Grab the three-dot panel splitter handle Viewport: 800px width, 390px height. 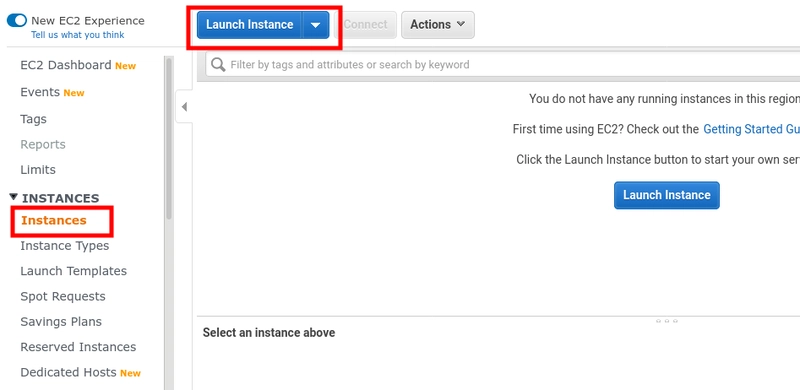[666, 321]
